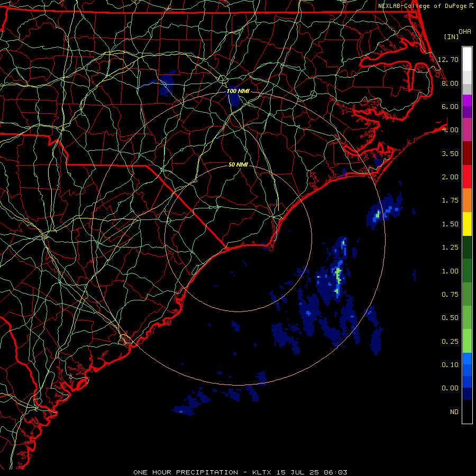Click the 0.25 legend value
Image resolution: width=476 pixels, height=476 pixels.
click(x=450, y=342)
